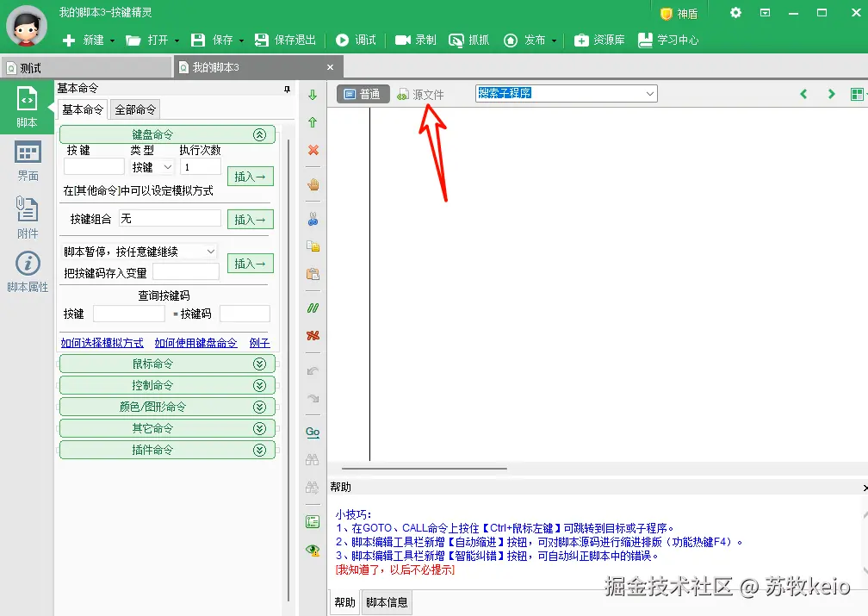Click the eye warning icon
Screen dimensions: 868x616
[x=313, y=550]
